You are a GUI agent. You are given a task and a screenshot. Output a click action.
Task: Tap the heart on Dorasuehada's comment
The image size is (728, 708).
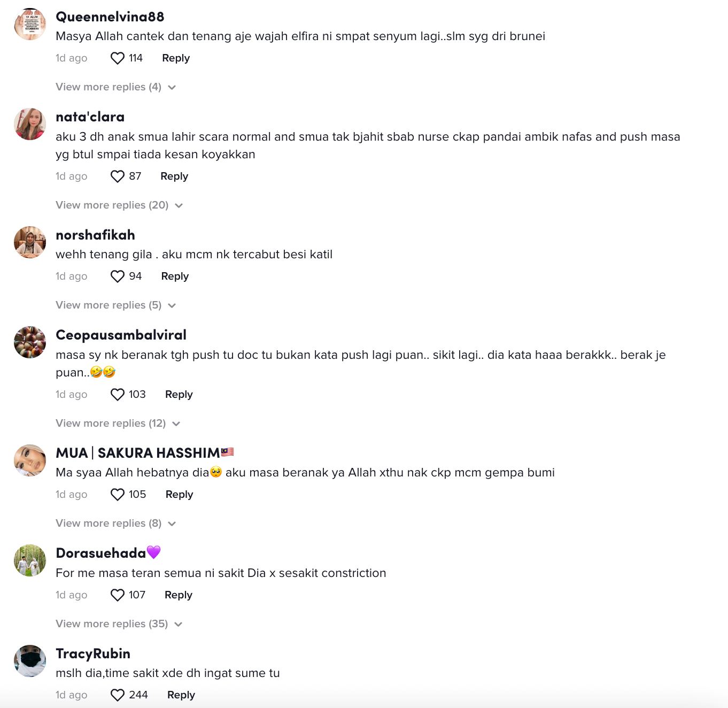pos(117,595)
